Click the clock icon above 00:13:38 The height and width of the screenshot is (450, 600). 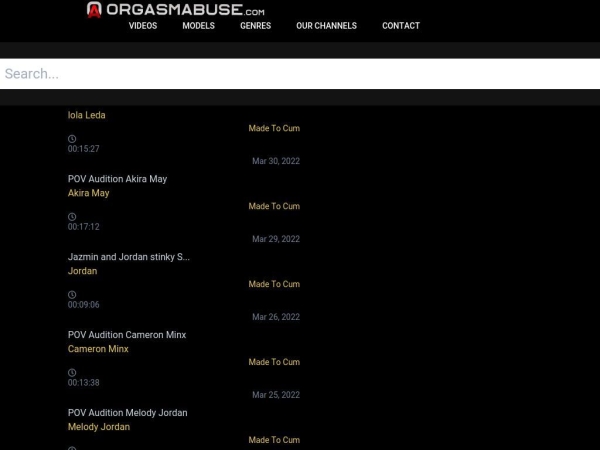click(72, 373)
